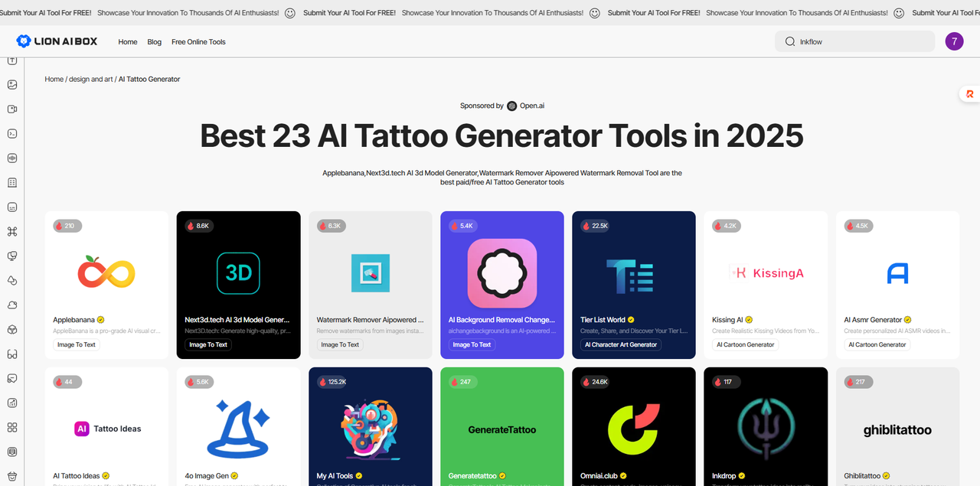Viewport: 980px width, 486px height.
Task: Click the red floating widget icon at right edge
Action: pyautogui.click(x=969, y=94)
